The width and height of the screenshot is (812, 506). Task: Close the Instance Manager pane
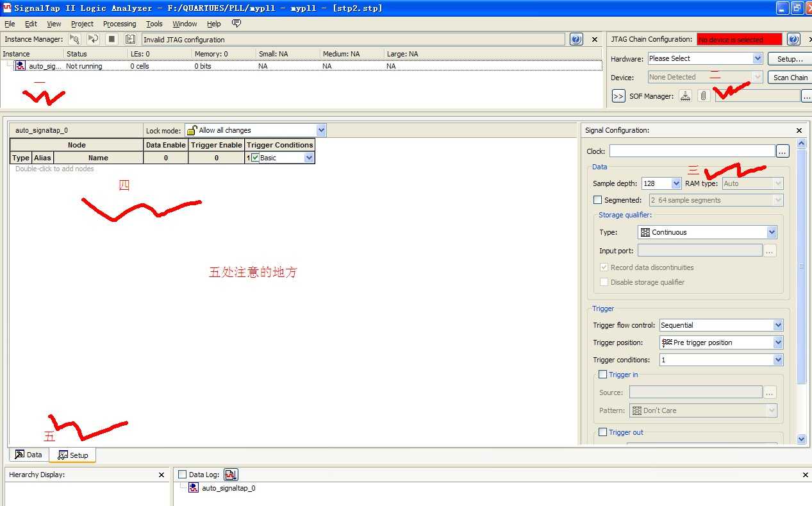595,39
